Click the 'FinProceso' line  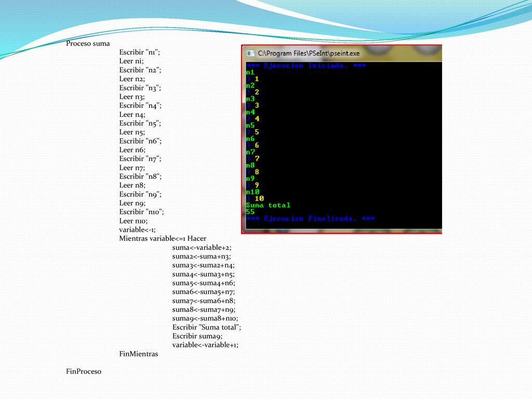point(84,371)
